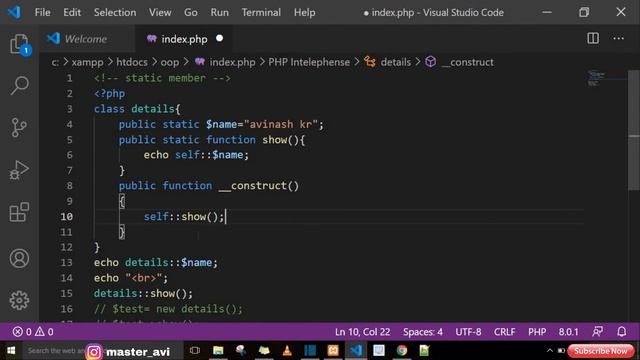Split the editor to the right

tap(593, 38)
